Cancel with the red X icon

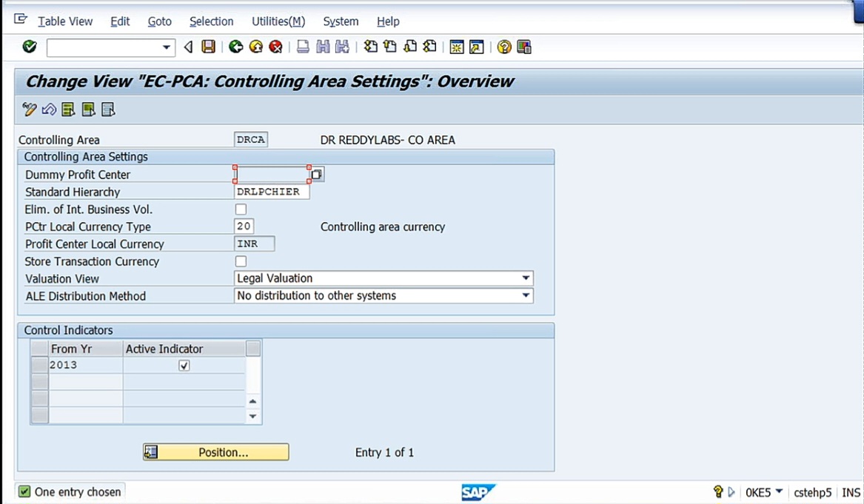tap(275, 47)
